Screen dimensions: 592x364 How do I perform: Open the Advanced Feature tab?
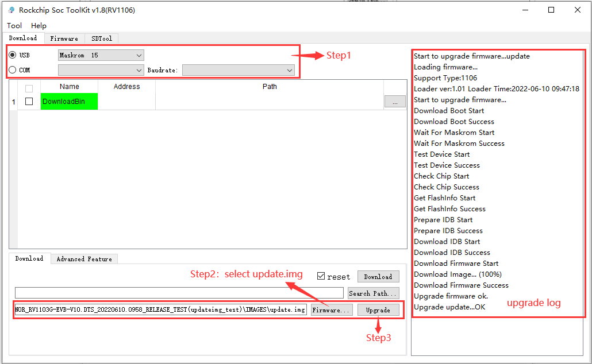(x=84, y=259)
